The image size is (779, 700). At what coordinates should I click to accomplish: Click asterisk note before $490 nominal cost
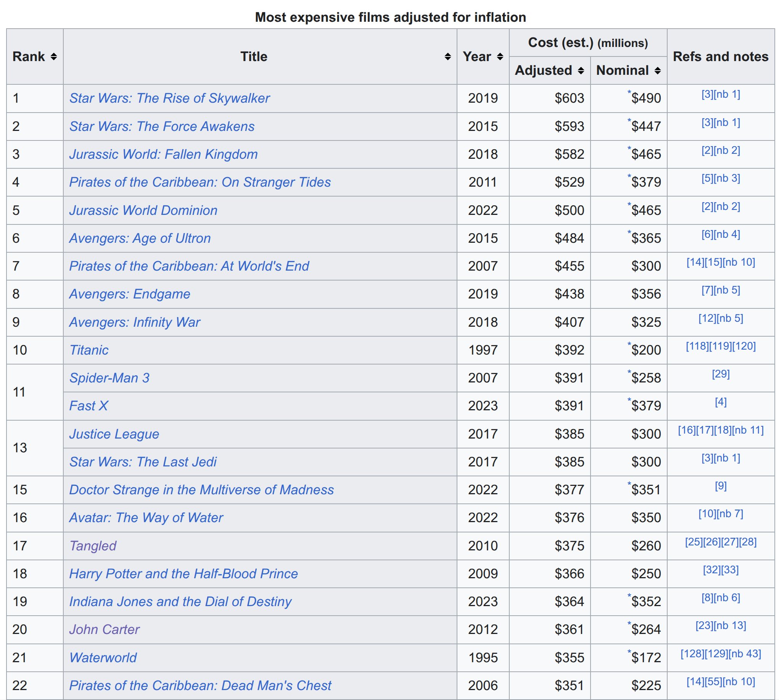click(629, 92)
